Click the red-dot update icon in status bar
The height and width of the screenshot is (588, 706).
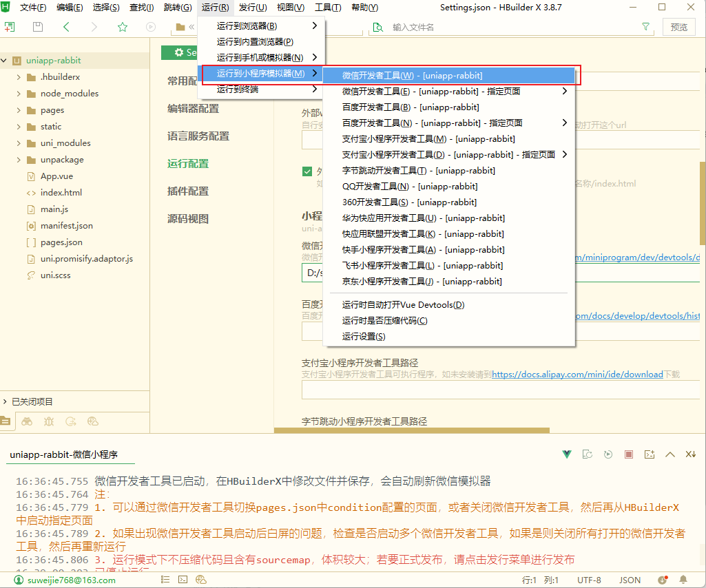point(663,580)
